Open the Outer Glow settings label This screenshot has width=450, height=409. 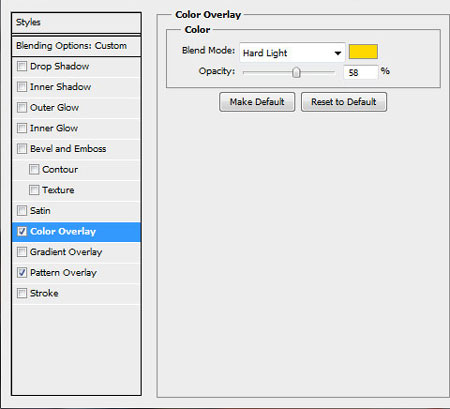point(54,108)
